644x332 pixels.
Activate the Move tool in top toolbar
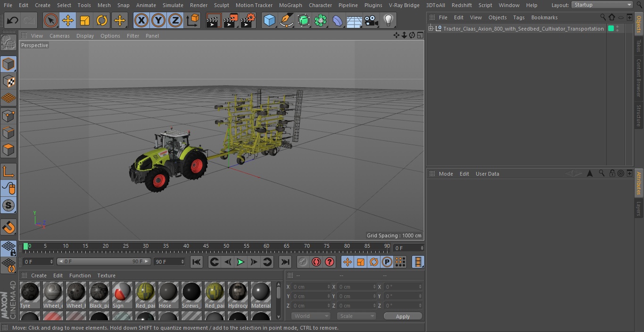[x=68, y=20]
